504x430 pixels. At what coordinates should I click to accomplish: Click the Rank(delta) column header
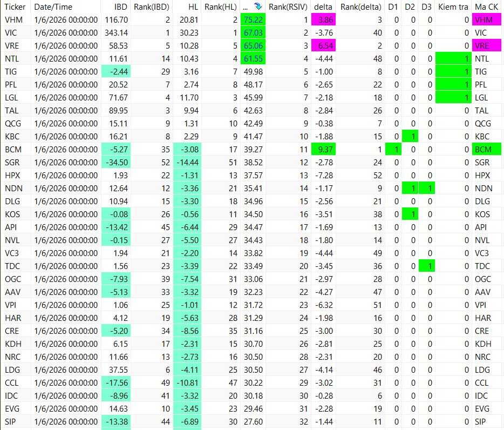click(x=361, y=7)
